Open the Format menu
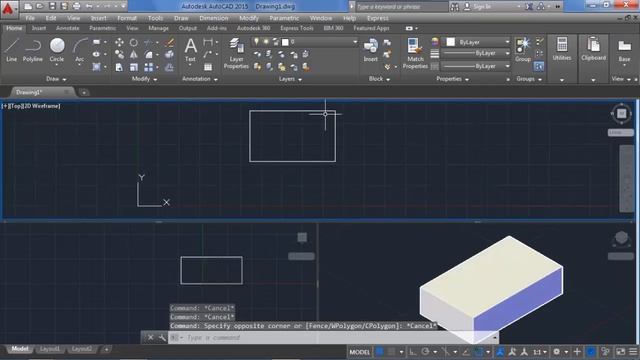Screen dimensions: 640x360 pyautogui.click(x=127, y=18)
